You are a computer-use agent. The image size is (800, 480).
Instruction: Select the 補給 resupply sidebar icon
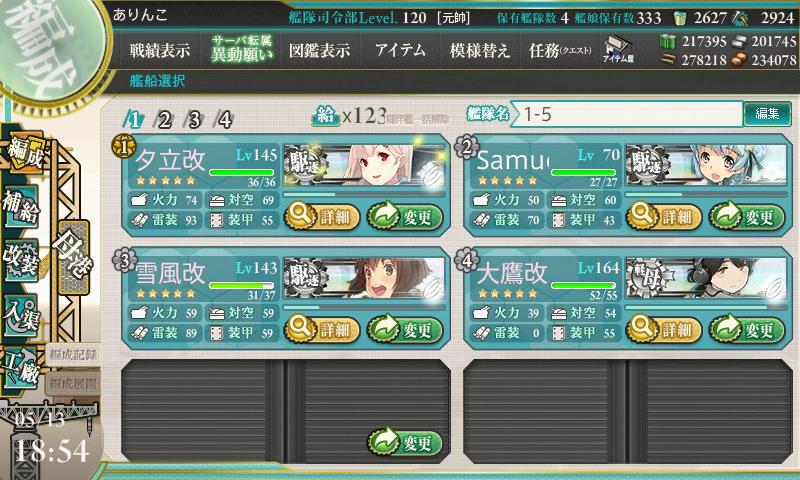20,207
